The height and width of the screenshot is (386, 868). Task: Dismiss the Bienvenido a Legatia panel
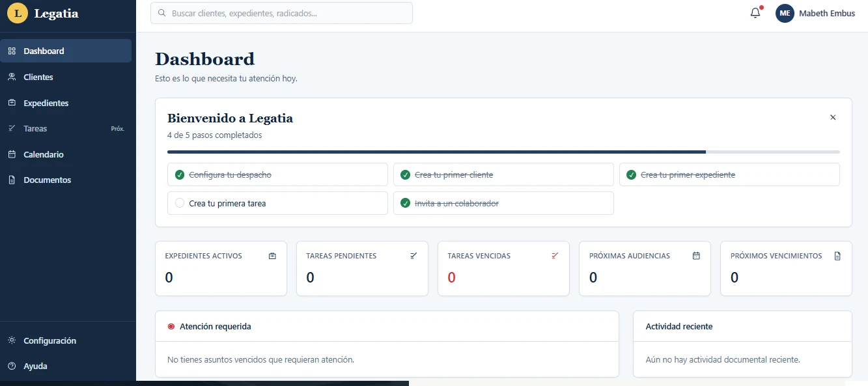point(833,117)
